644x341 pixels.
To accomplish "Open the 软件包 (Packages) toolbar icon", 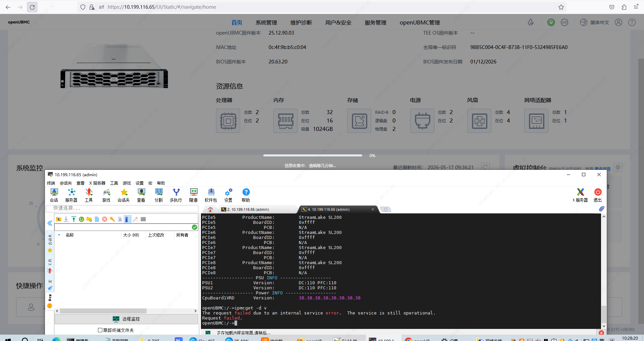I will coord(211,195).
